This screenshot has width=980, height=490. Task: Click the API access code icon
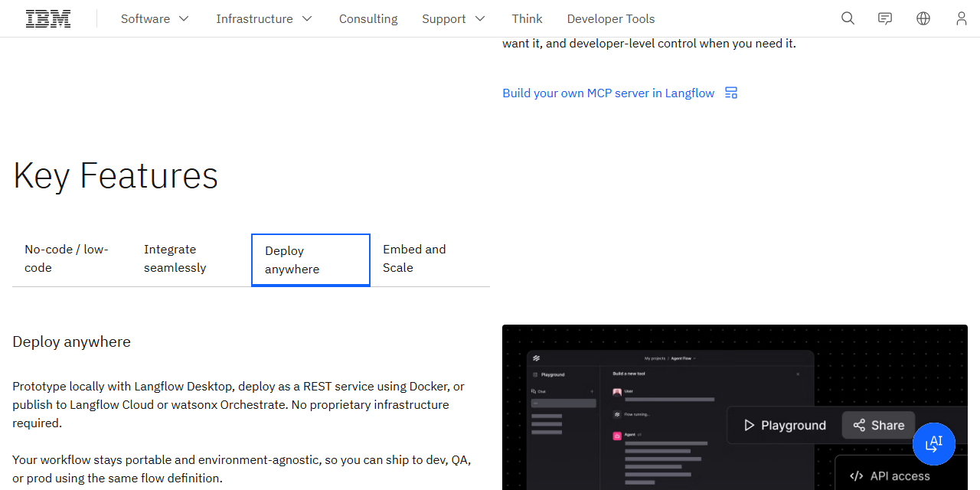857,476
